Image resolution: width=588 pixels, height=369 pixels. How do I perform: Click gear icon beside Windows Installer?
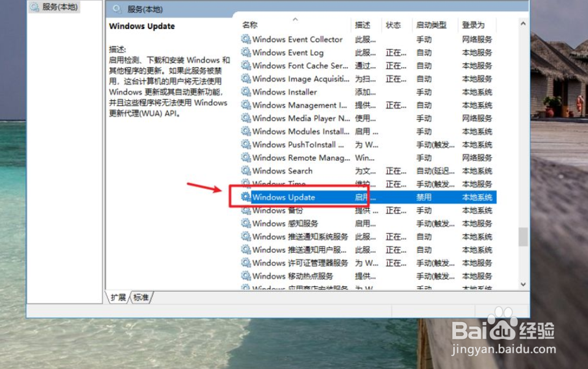tap(246, 91)
